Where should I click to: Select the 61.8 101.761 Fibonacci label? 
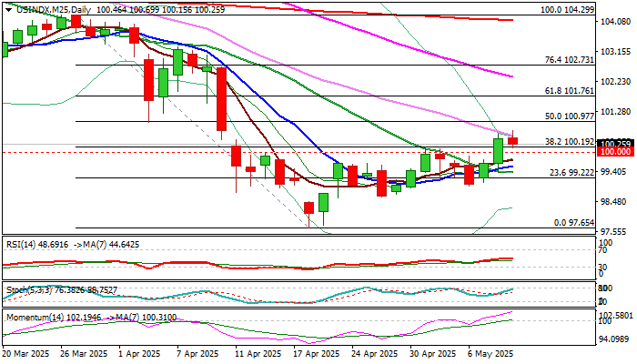(569, 91)
